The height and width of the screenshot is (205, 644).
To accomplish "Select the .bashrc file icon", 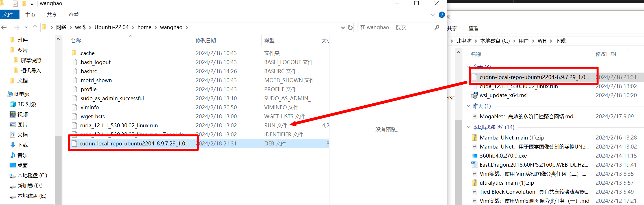I will coord(75,71).
